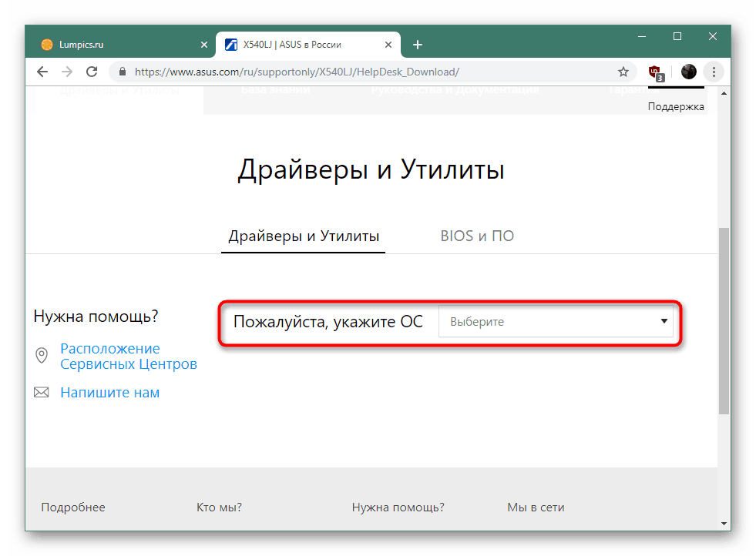The width and height of the screenshot is (756, 556).
Task: Click the Кто мы? footer heading
Action: pos(219,507)
